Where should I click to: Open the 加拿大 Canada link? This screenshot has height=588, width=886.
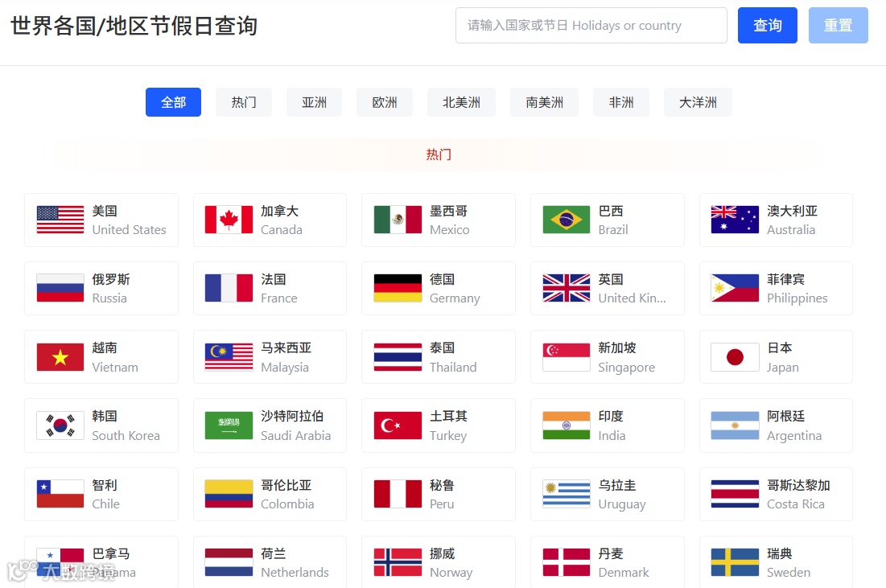[x=270, y=220]
